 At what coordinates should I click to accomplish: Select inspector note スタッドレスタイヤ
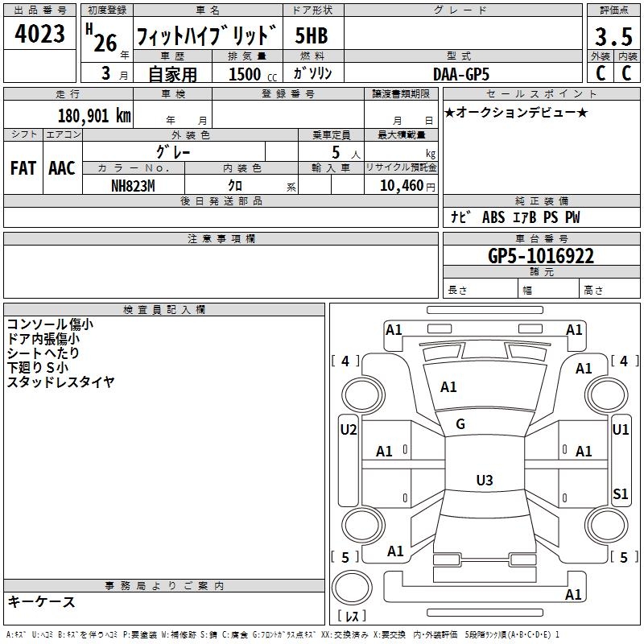(x=61, y=382)
